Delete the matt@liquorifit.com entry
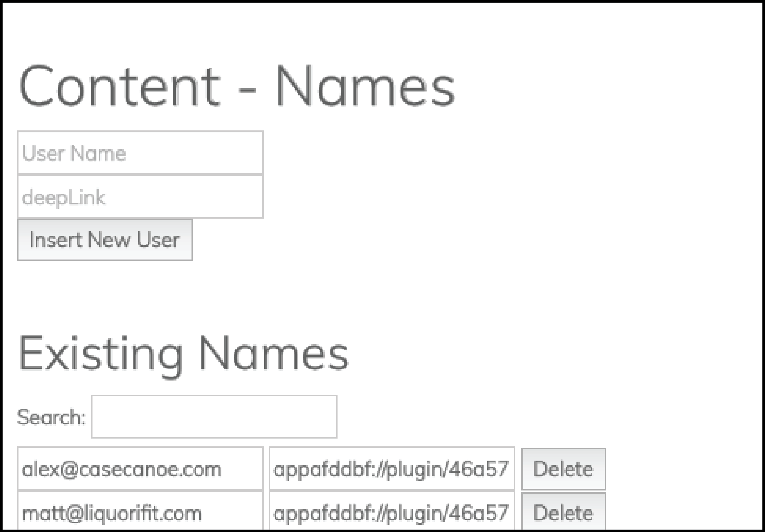This screenshot has height=532, width=765. (563, 513)
